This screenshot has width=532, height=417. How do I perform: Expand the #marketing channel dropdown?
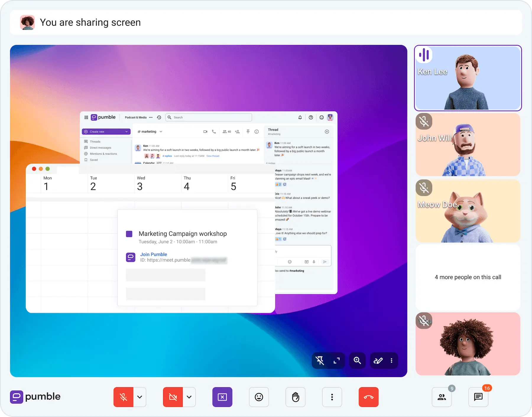pos(161,132)
